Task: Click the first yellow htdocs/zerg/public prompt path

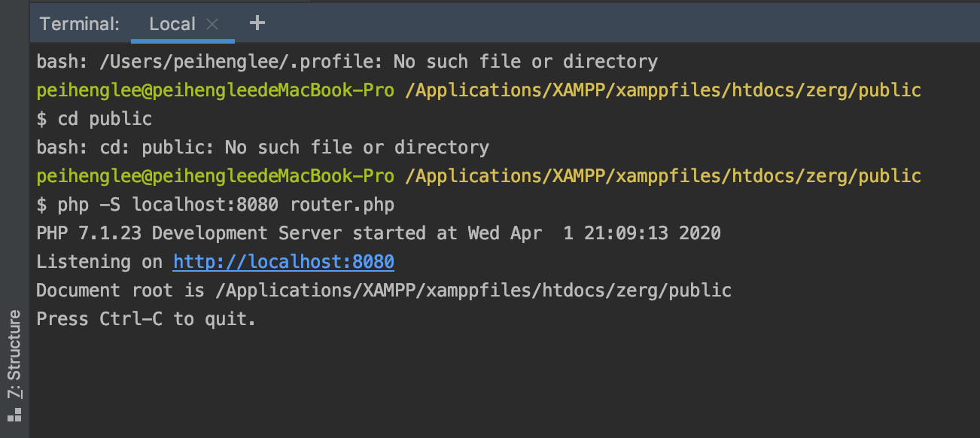Action: tap(662, 90)
